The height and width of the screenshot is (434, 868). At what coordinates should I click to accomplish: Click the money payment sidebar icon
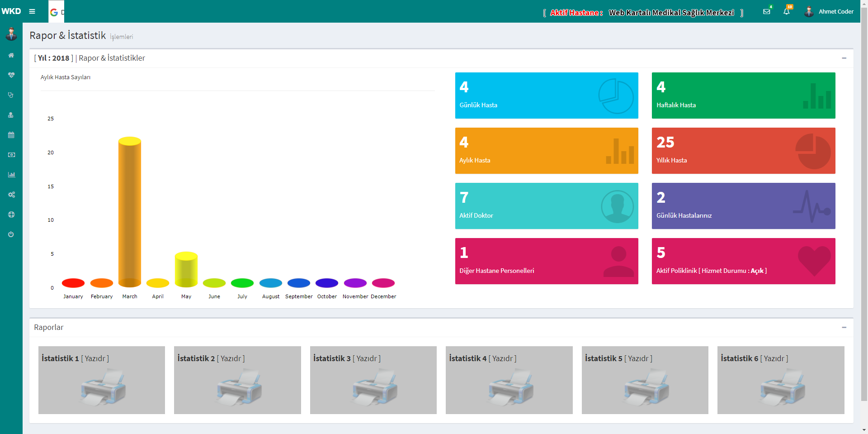click(11, 155)
